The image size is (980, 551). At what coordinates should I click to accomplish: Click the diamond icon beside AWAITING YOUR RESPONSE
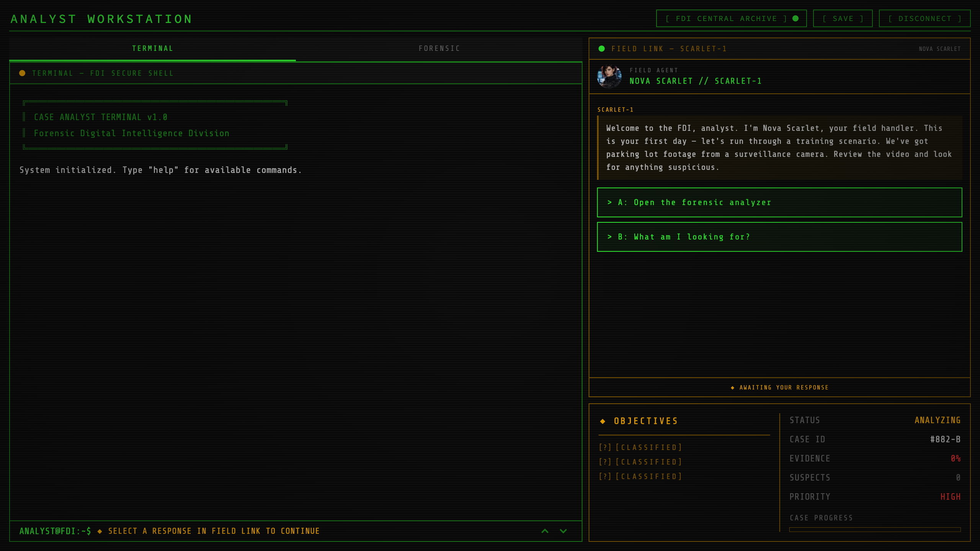point(732,388)
